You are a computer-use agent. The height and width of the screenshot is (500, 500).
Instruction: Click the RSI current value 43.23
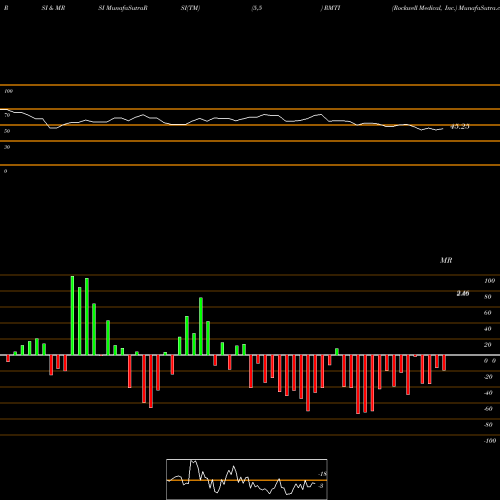[460, 127]
